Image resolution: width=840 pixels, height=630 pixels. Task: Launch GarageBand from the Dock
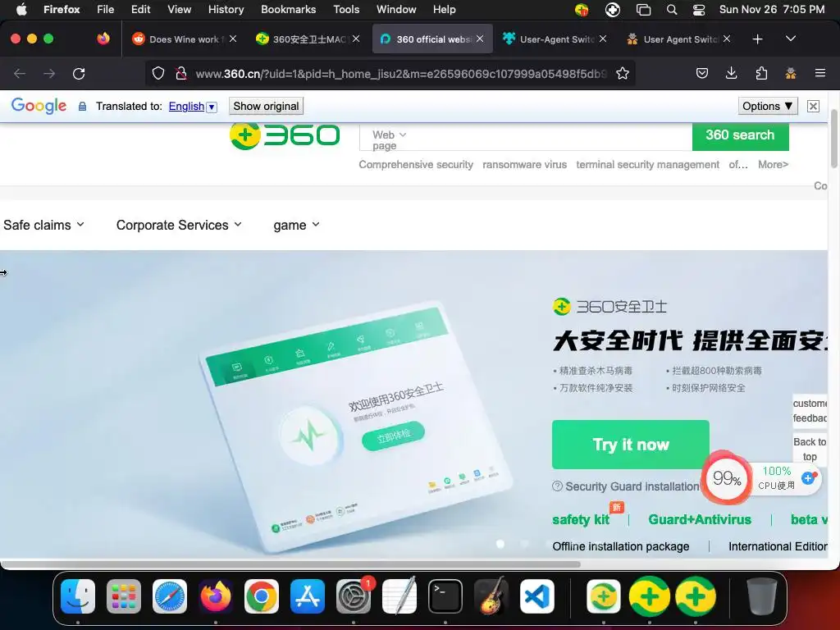(x=491, y=596)
